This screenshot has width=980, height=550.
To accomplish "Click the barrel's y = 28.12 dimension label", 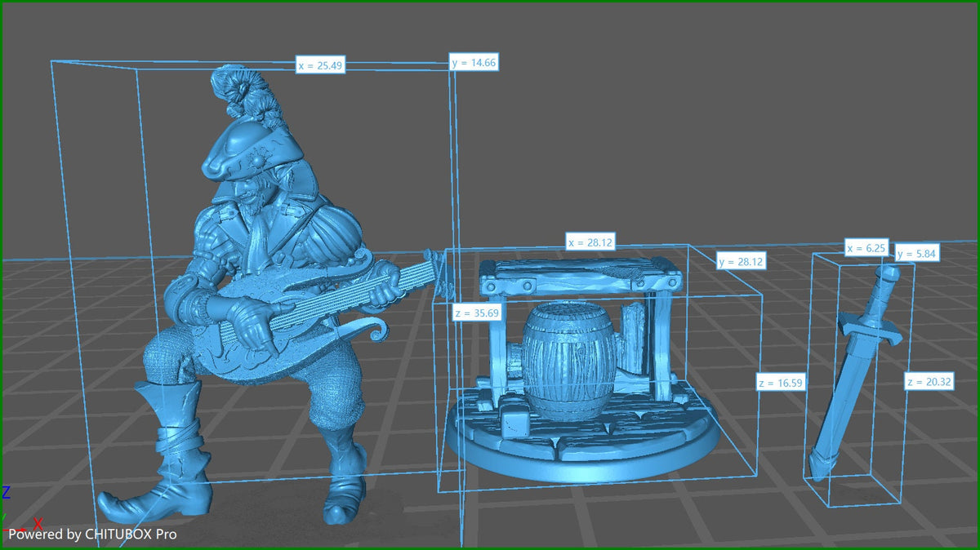I will point(742,261).
